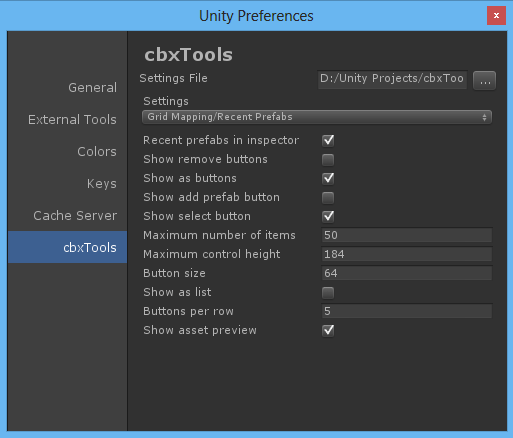Select the cbxTools preferences tab

point(67,247)
